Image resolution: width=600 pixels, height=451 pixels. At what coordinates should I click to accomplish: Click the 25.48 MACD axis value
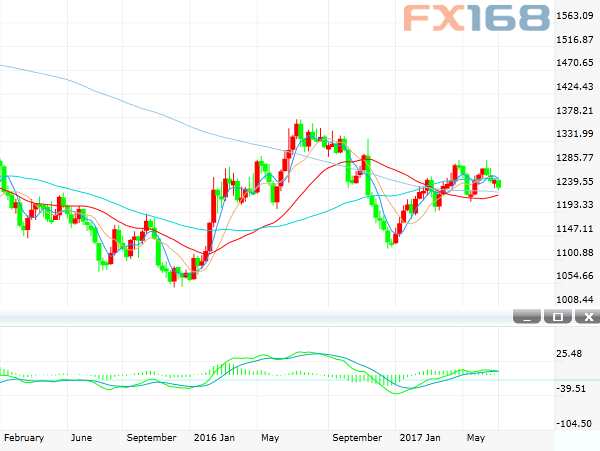coord(569,353)
